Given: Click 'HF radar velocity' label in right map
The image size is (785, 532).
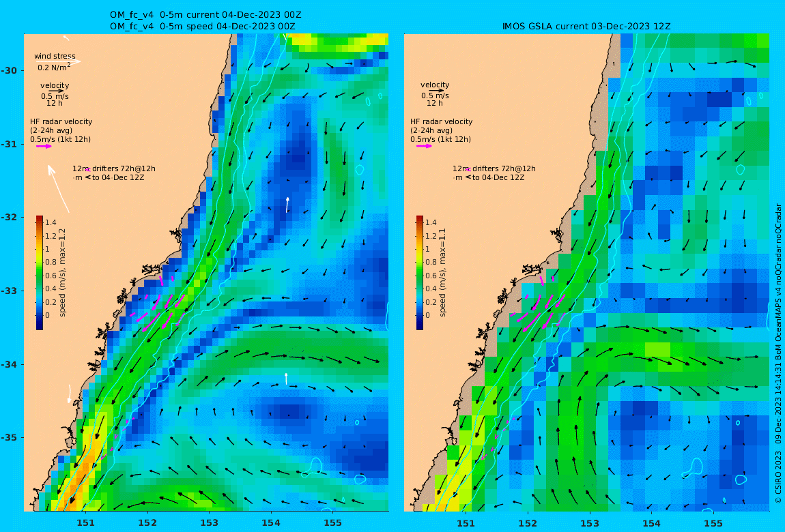Looking at the screenshot, I should pos(442,121).
